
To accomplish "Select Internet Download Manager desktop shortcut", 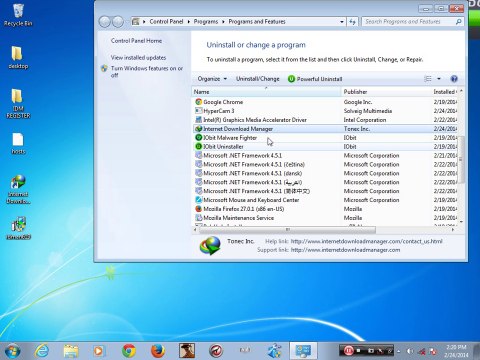I will point(18,189).
